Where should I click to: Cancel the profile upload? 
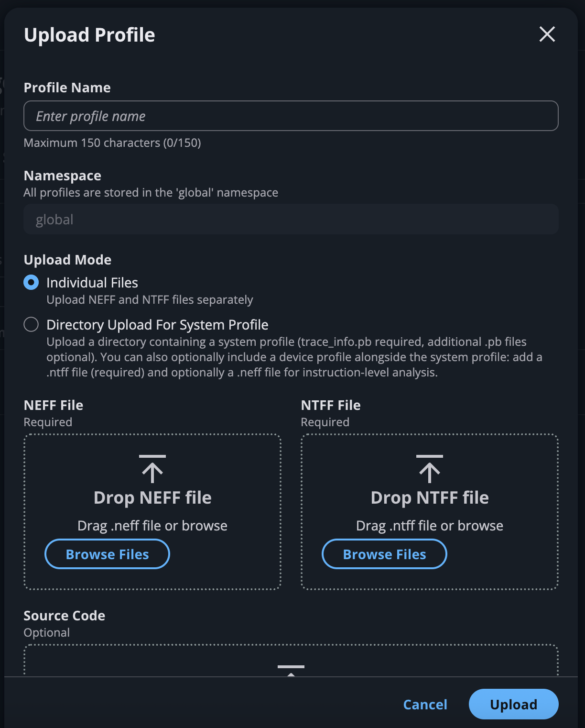(425, 704)
